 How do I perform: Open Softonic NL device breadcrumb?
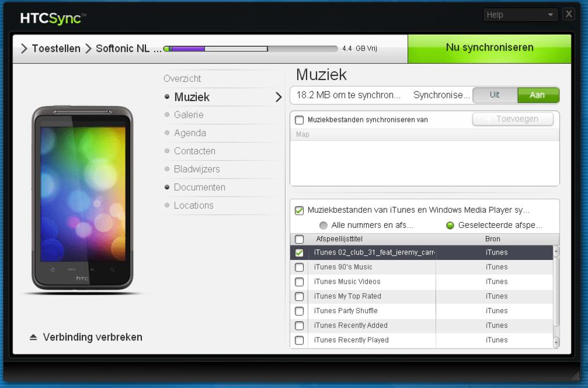click(x=128, y=49)
